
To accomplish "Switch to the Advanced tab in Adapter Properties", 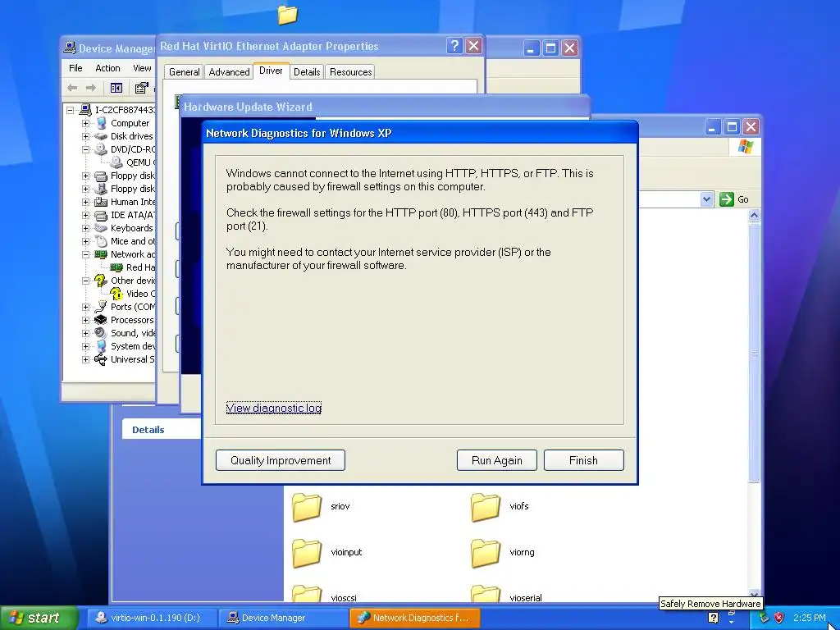I will tap(230, 72).
